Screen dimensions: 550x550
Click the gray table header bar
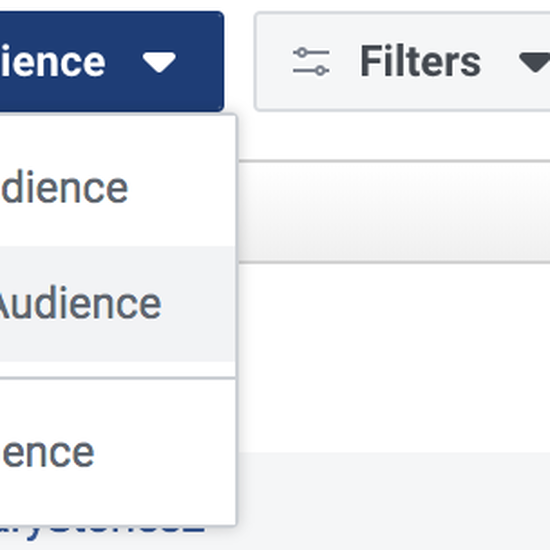[x=394, y=212]
